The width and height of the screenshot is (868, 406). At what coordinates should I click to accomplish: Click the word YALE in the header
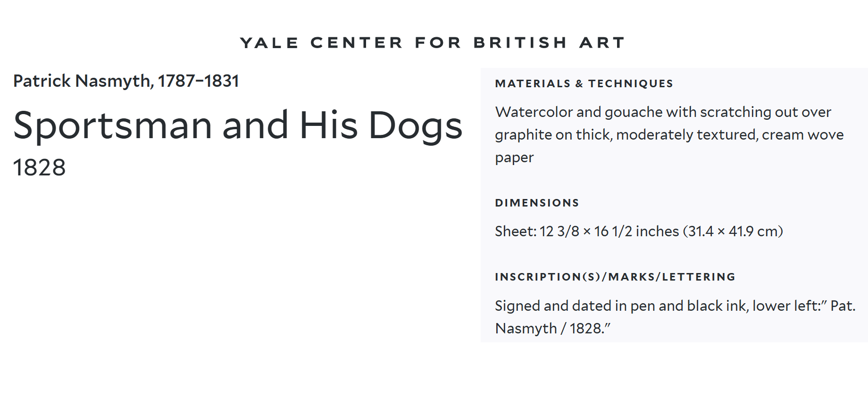(x=269, y=42)
